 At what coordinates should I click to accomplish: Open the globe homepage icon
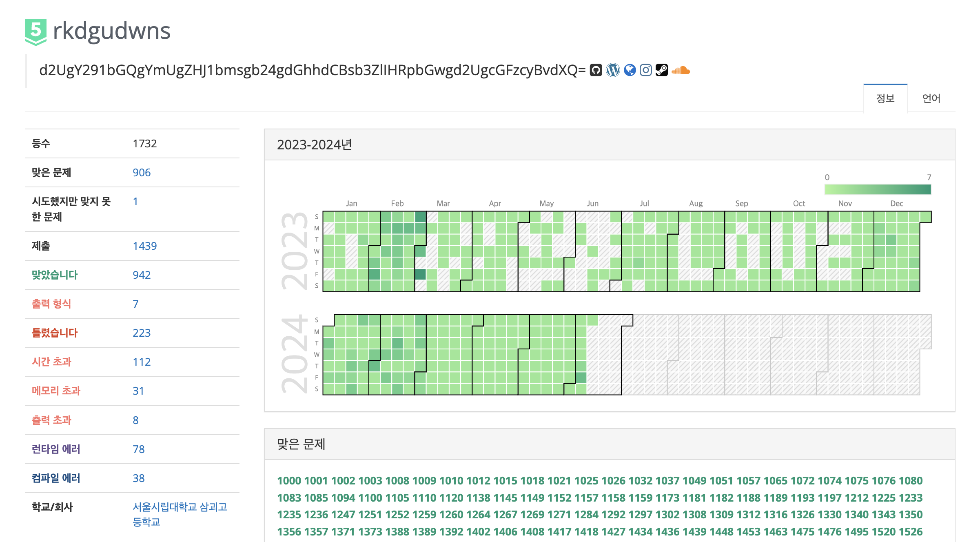point(630,70)
